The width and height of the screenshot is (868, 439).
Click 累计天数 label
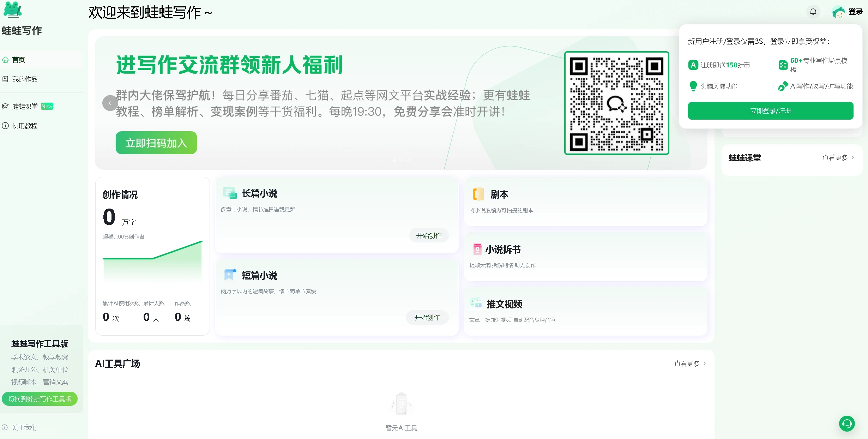(154, 303)
